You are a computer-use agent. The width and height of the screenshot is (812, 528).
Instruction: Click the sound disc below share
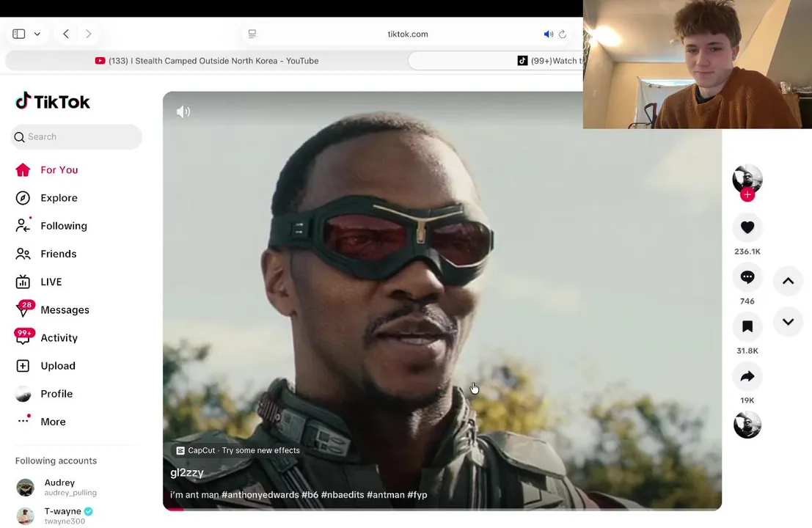click(747, 425)
